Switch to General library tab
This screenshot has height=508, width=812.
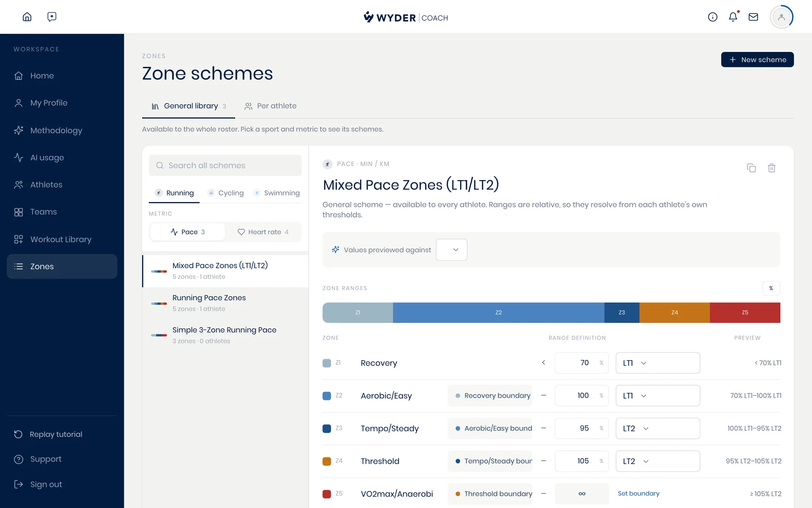tap(188, 106)
